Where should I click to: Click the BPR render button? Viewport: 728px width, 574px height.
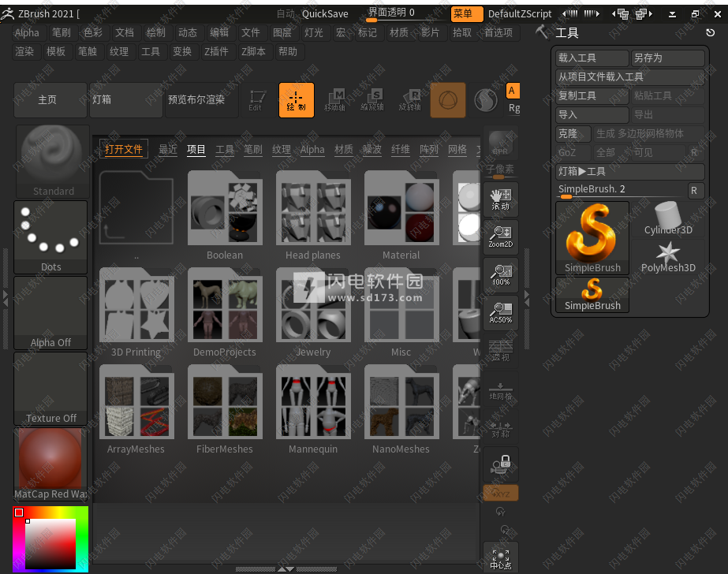pyautogui.click(x=501, y=143)
